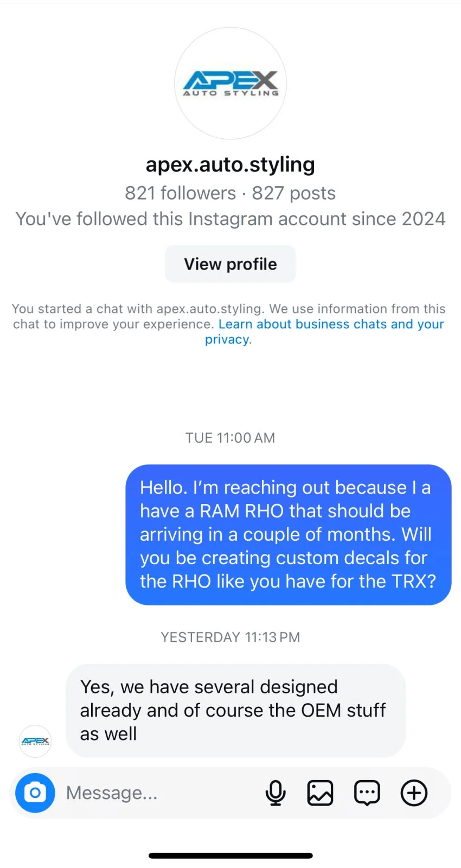Image resolution: width=461 pixels, height=868 pixels.
Task: Open the Learn about business chats link
Action: (x=324, y=331)
